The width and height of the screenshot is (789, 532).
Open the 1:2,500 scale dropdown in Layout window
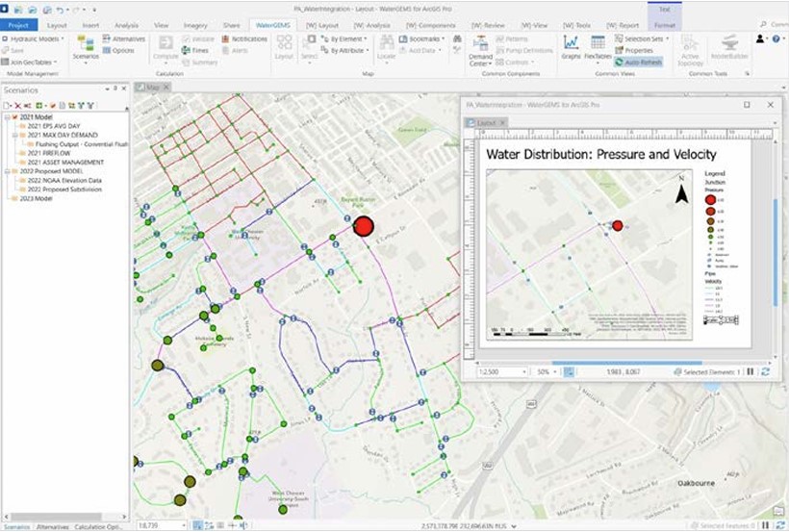(x=523, y=372)
